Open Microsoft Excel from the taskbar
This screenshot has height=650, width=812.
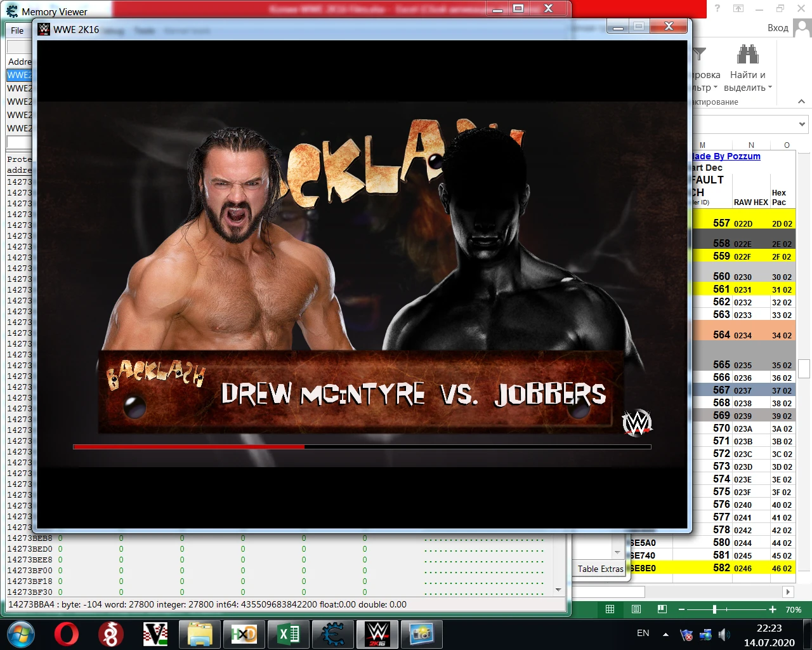tap(288, 633)
